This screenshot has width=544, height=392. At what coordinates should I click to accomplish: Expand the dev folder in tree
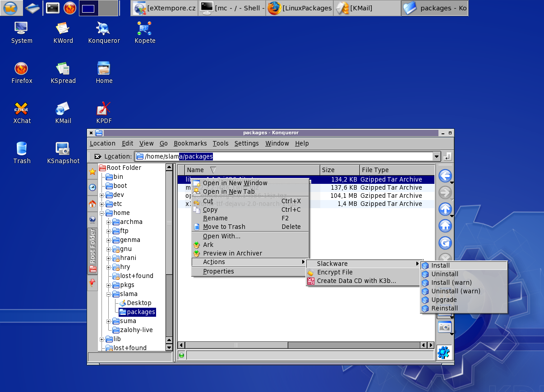coord(102,195)
